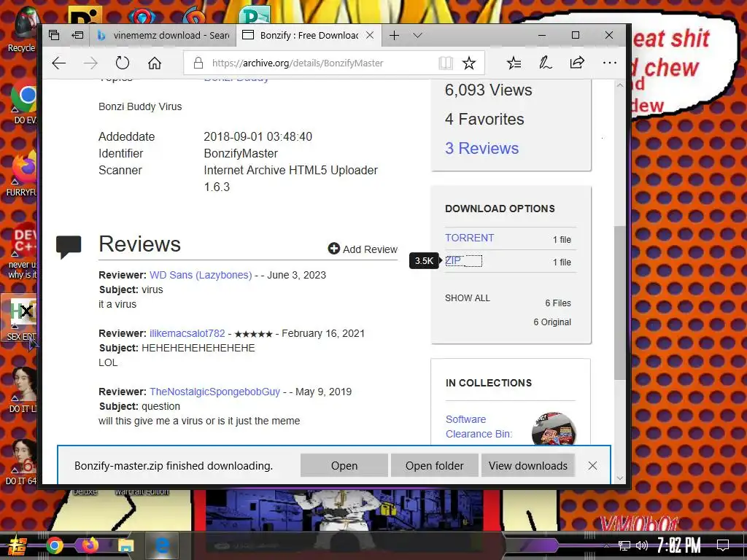Select the Dev-C++ desktop shortcut
The width and height of the screenshot is (747, 560).
[x=23, y=250]
